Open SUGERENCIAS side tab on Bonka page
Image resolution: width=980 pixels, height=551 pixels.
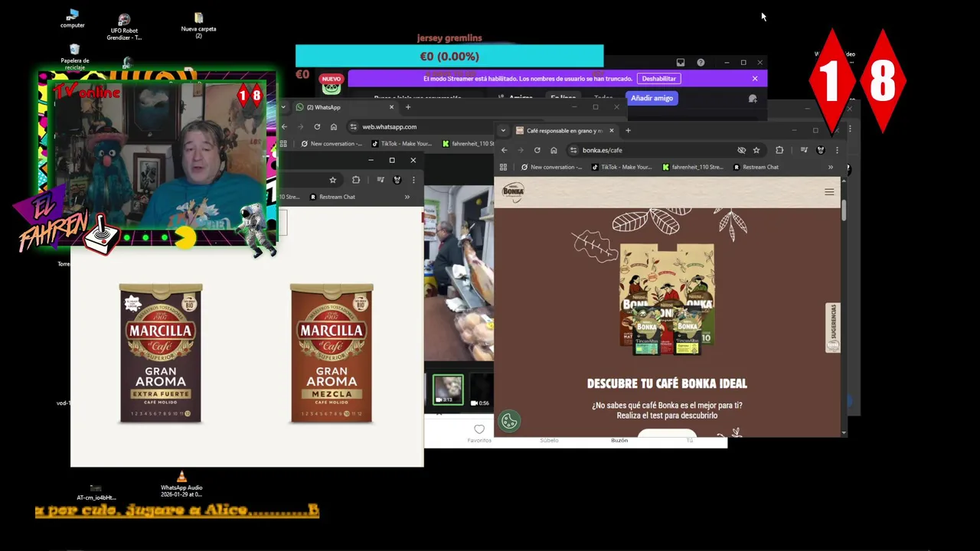[833, 328]
